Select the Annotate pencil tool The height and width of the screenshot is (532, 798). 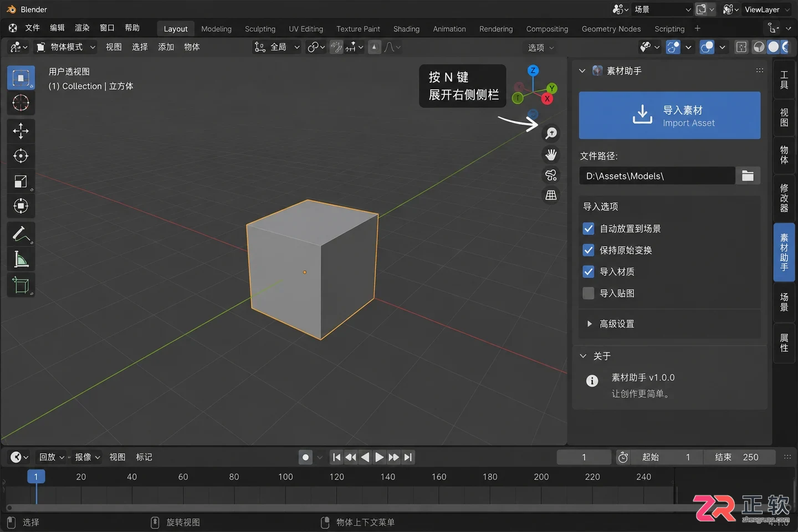21,234
